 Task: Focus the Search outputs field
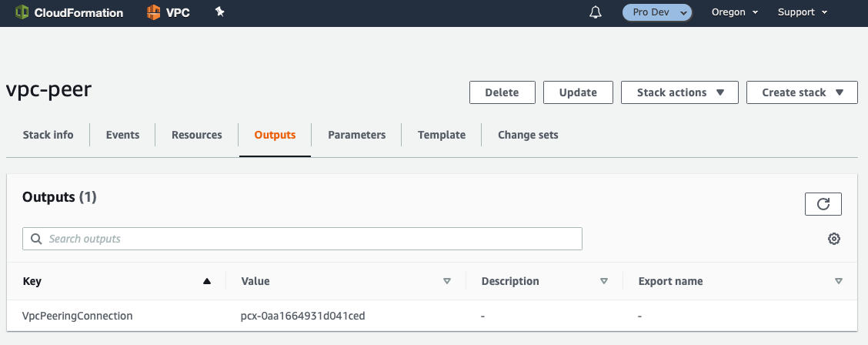click(302, 239)
